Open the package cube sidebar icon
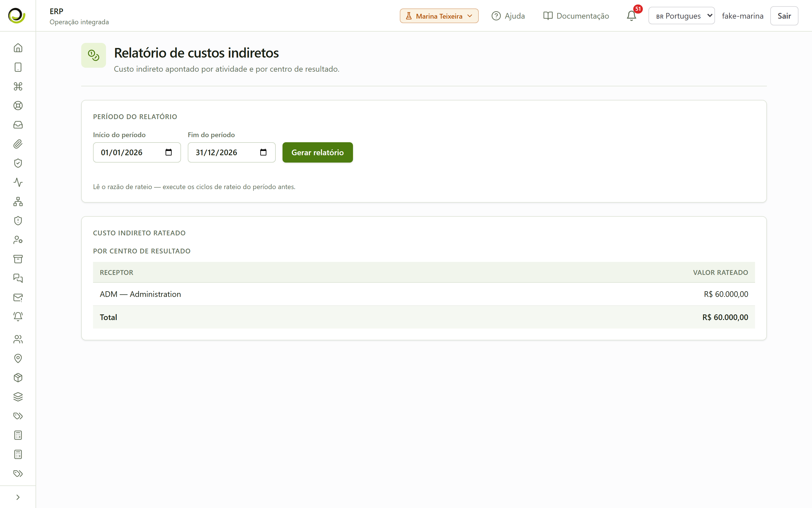Viewport: 812px width, 508px height. click(18, 378)
